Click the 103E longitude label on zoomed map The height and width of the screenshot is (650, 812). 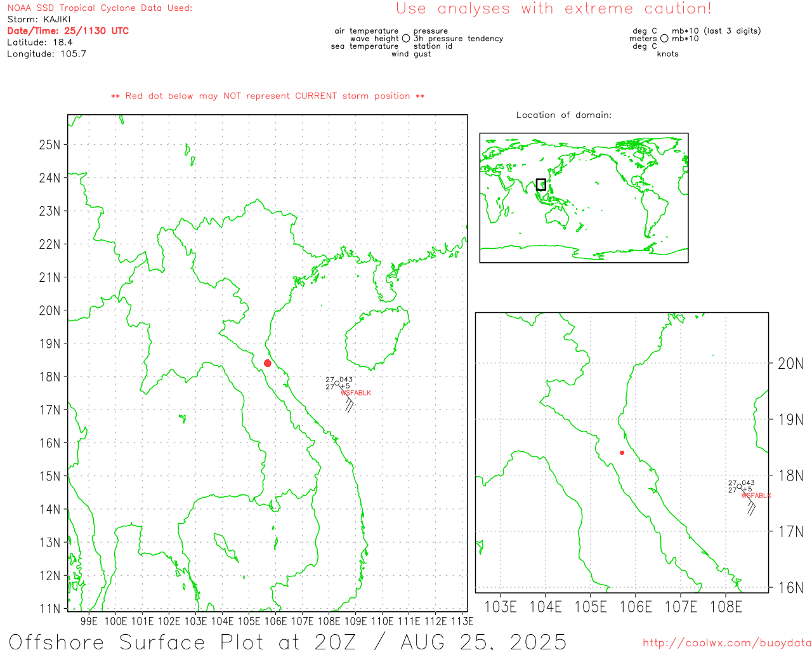pyautogui.click(x=501, y=607)
